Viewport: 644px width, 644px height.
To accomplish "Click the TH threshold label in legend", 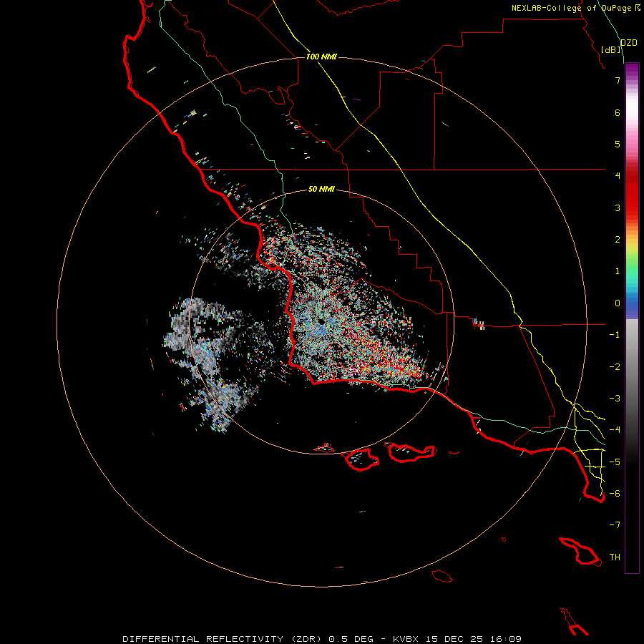I will click(615, 557).
